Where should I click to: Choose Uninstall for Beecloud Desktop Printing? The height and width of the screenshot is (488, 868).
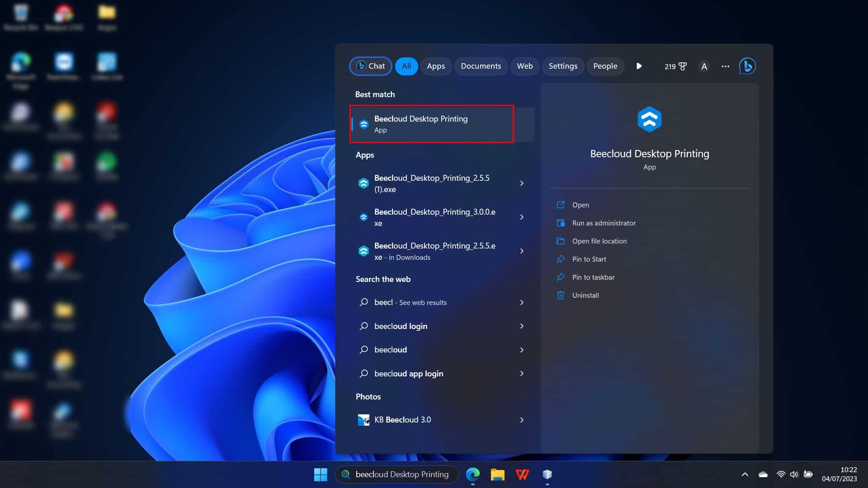pyautogui.click(x=585, y=296)
